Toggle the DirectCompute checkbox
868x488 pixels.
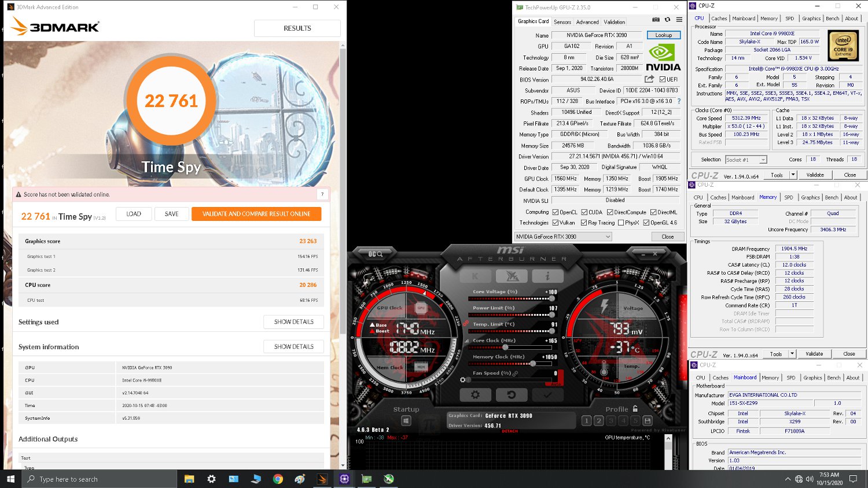(610, 212)
